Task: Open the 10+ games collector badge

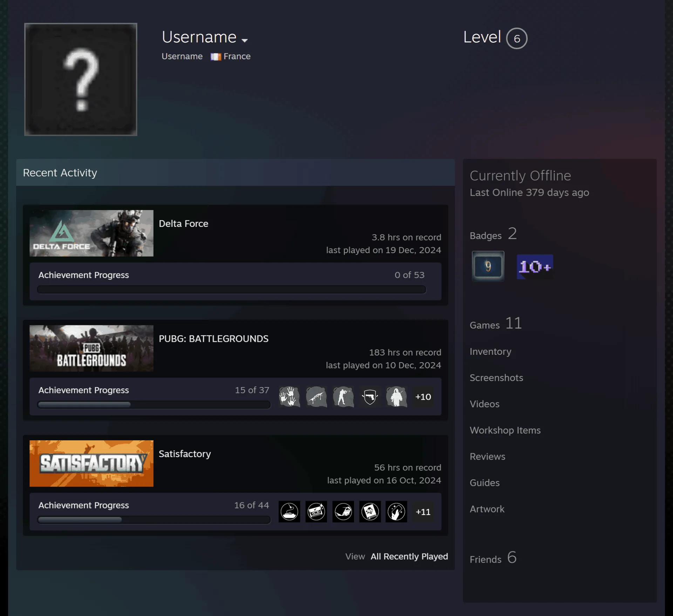Action: [535, 267]
